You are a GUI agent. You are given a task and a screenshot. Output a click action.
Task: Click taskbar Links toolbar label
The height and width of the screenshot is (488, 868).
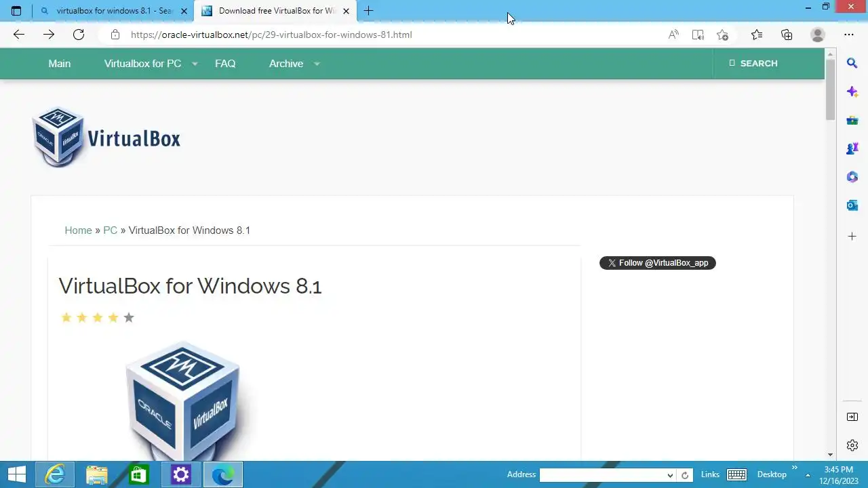pos(710,474)
